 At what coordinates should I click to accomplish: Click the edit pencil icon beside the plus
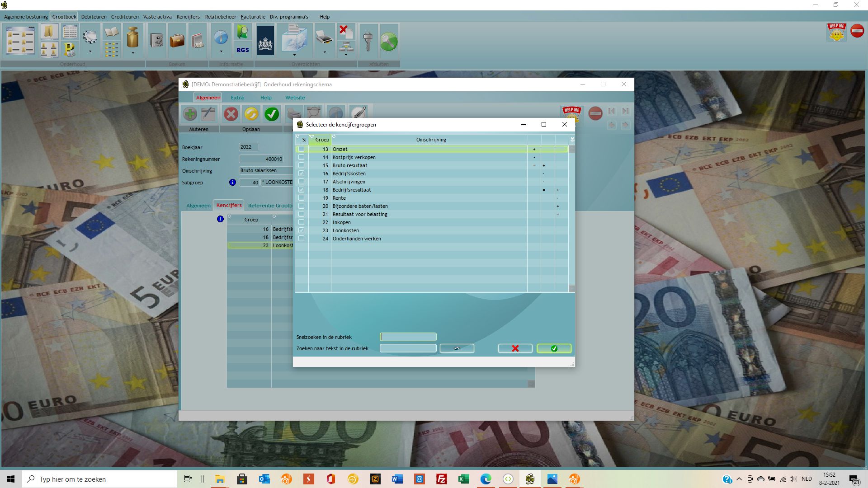coord(208,114)
